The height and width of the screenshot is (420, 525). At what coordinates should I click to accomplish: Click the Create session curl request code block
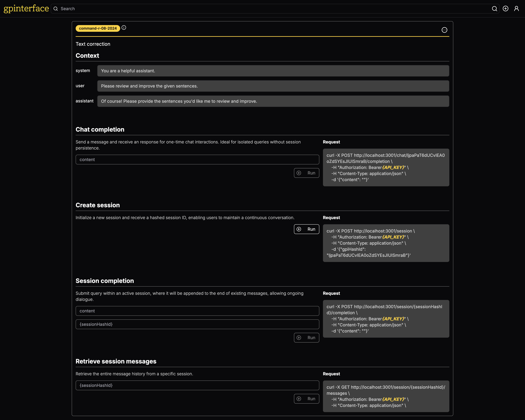[386, 243]
